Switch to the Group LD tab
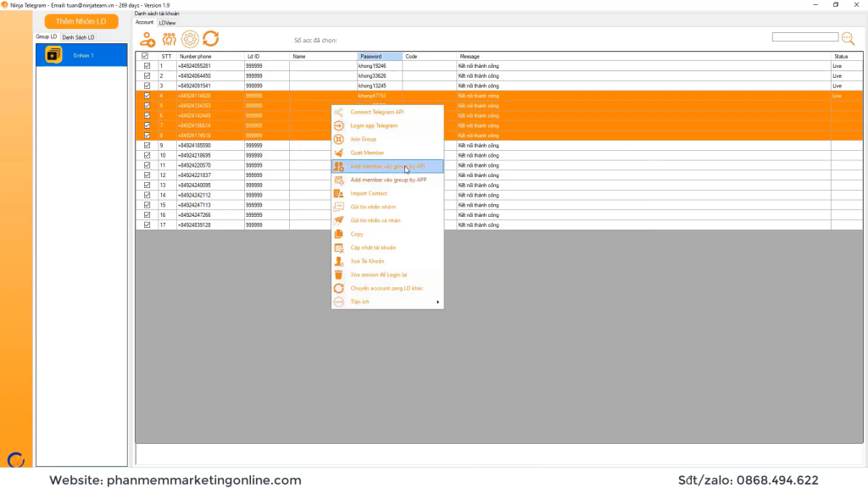Viewport: 868px width, 488px height. coord(47,37)
